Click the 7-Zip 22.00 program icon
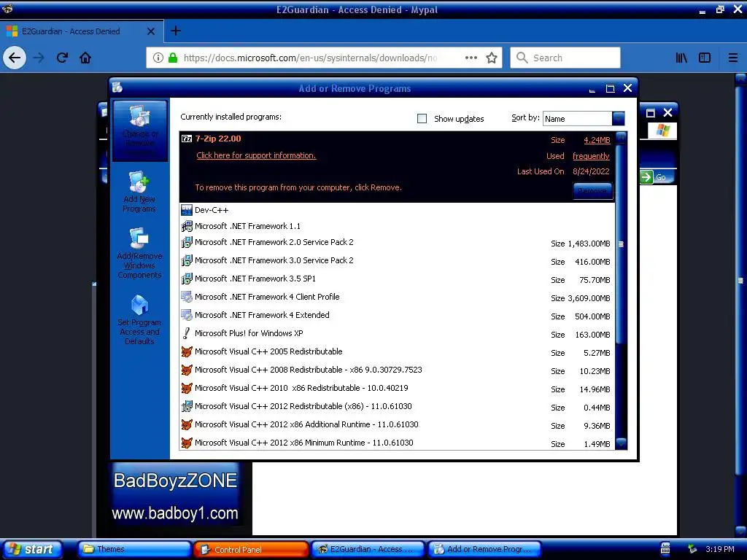This screenshot has height=560, width=747. pos(187,139)
